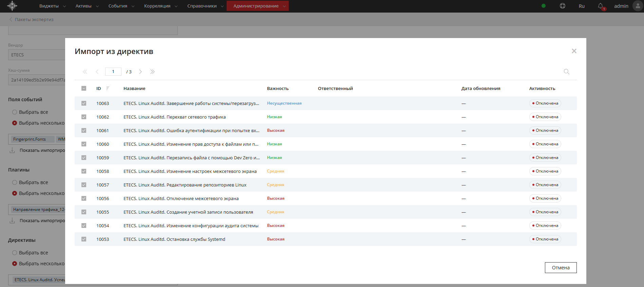Close the import directives dialog

pos(574,51)
